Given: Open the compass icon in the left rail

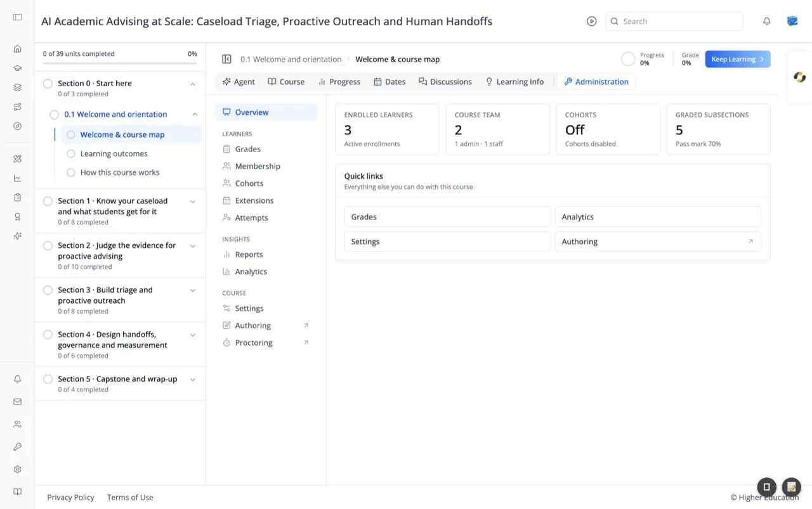Looking at the screenshot, I should coord(17,126).
